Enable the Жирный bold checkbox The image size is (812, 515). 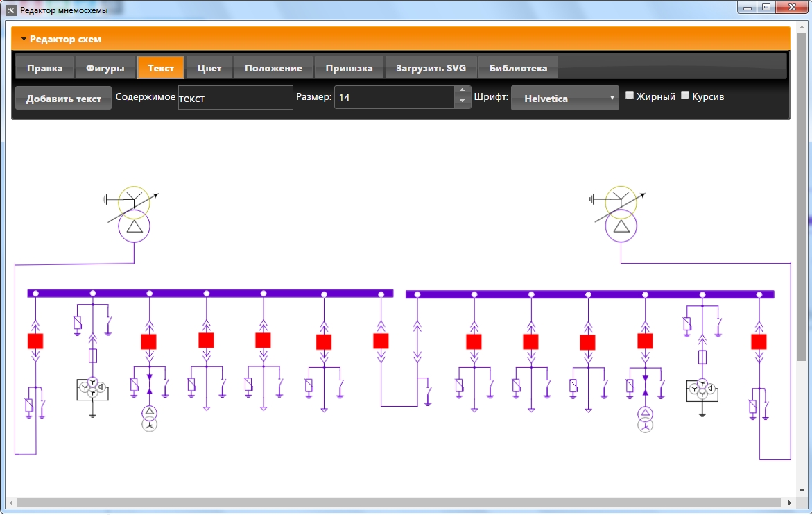pyautogui.click(x=630, y=95)
